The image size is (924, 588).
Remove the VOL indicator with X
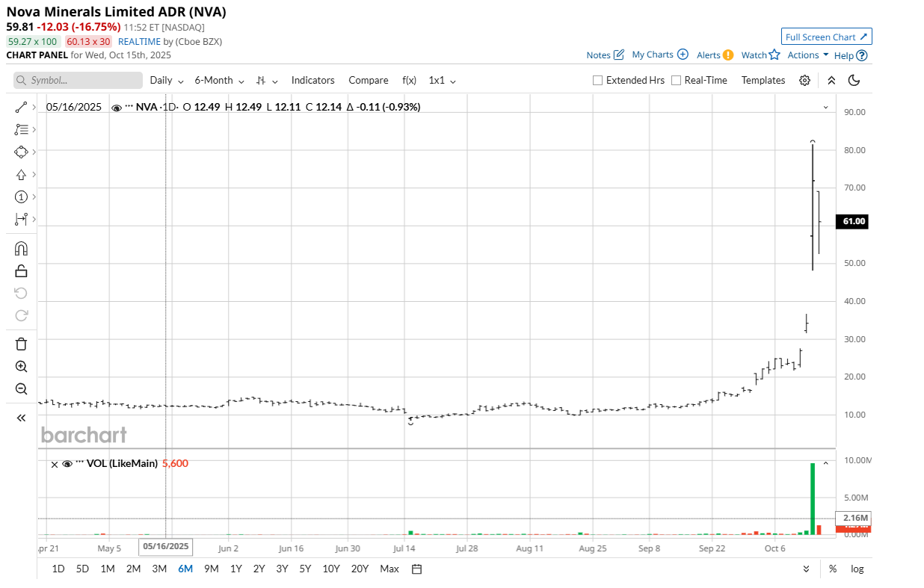tap(55, 464)
